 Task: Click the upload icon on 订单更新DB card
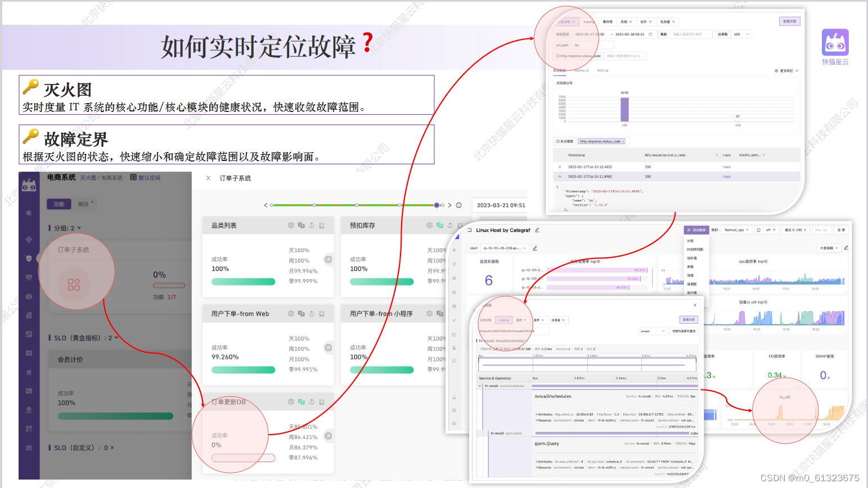click(x=312, y=402)
